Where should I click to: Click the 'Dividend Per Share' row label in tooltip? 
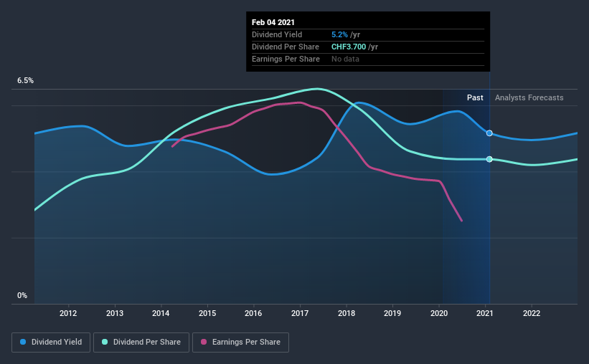coord(286,47)
